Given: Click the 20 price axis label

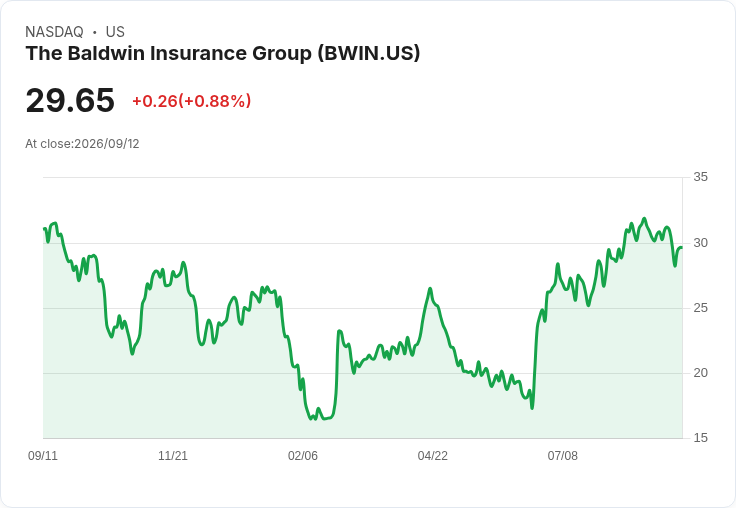Looking at the screenshot, I should pos(700,373).
